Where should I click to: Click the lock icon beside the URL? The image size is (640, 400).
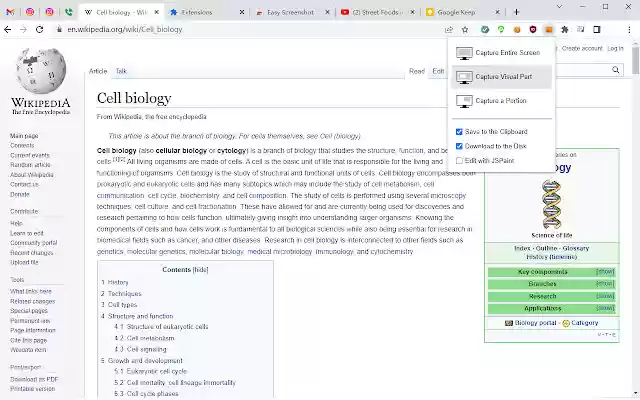tap(59, 29)
